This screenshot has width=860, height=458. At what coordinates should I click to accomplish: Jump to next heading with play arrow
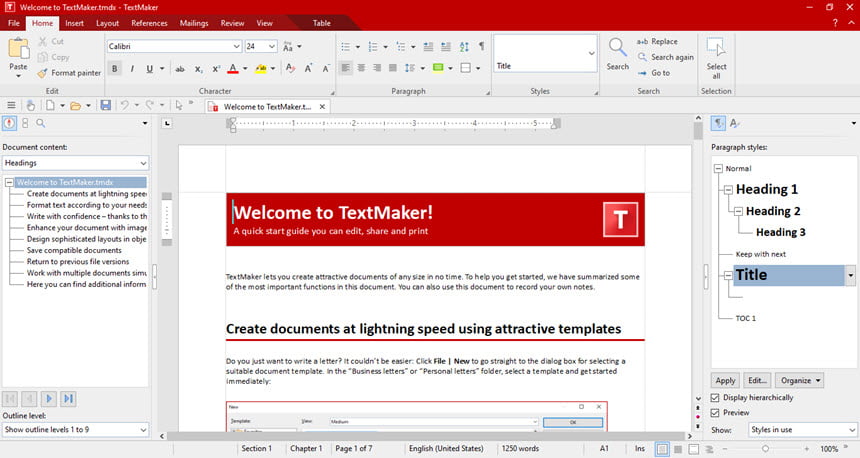49,399
